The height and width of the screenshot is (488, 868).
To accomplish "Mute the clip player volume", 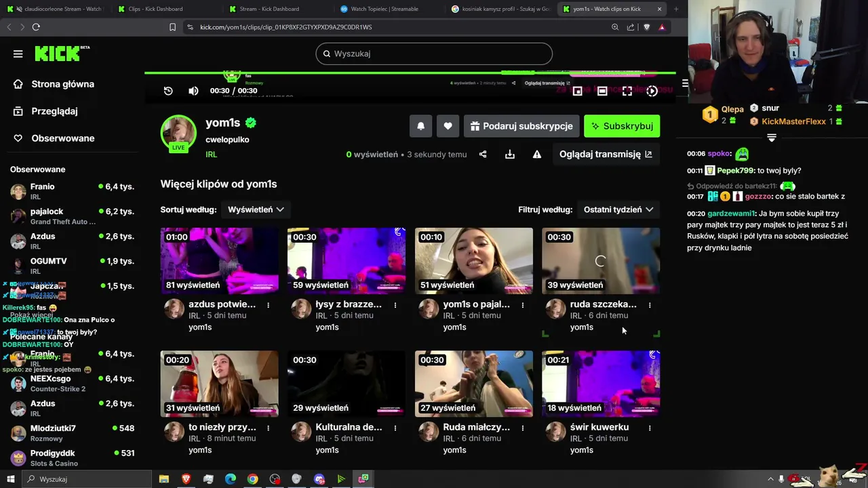I will click(x=193, y=91).
